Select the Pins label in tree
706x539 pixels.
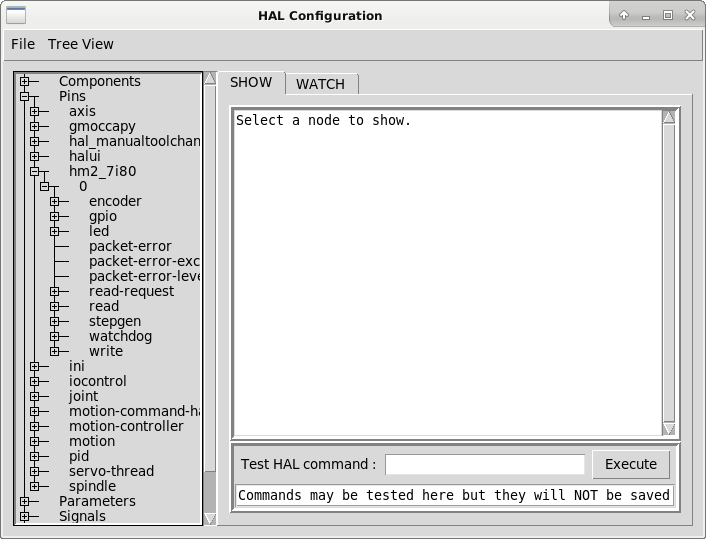point(72,96)
